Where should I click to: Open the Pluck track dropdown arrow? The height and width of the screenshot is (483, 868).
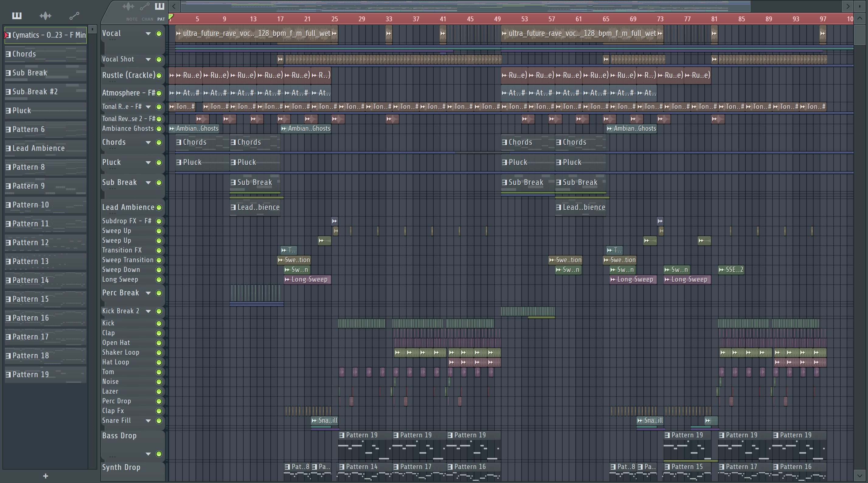[x=148, y=162]
